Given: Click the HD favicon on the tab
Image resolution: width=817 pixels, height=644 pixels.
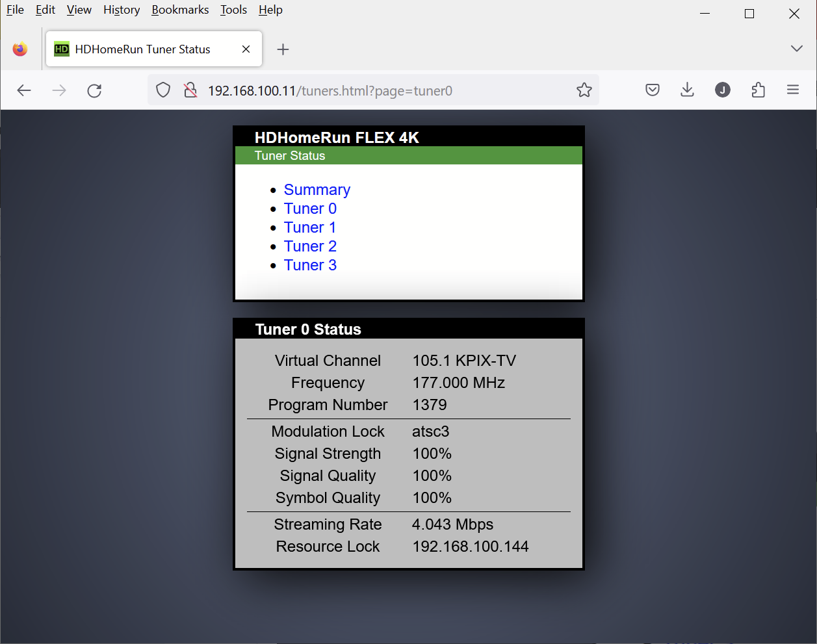Looking at the screenshot, I should [x=62, y=49].
